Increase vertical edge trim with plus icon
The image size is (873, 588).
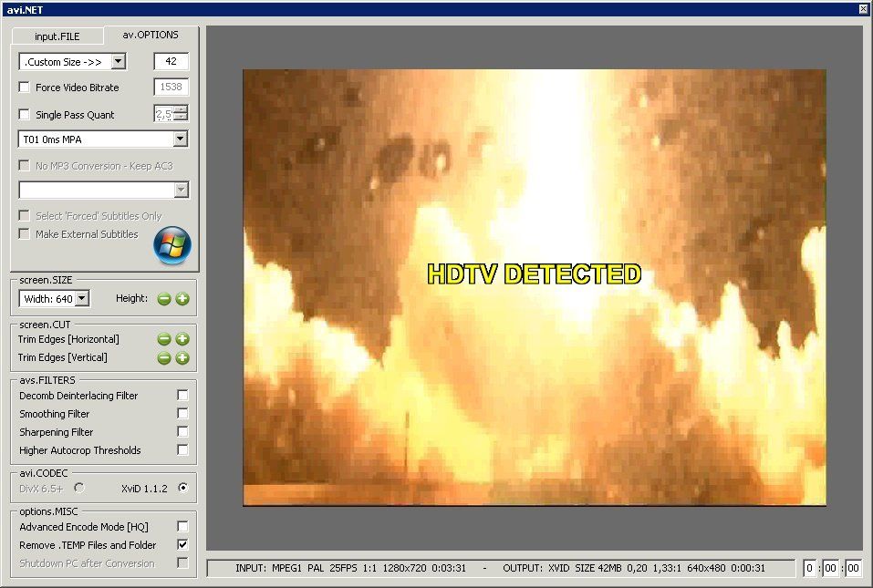click(x=182, y=357)
